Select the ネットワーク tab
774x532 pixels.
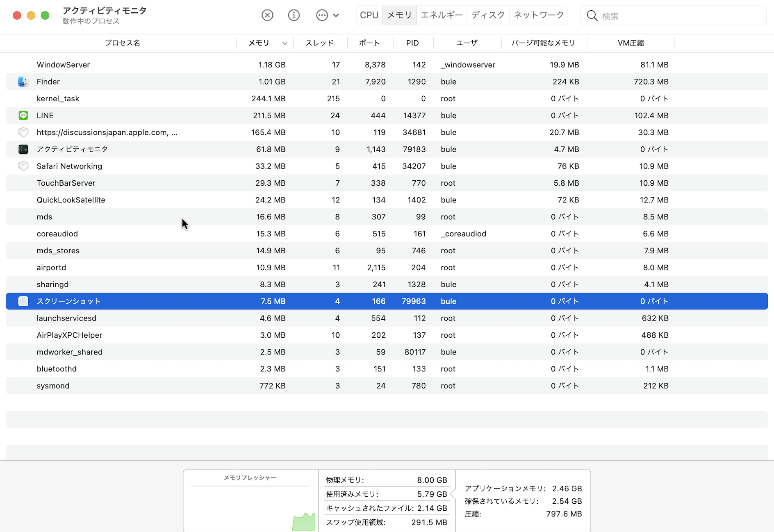539,15
